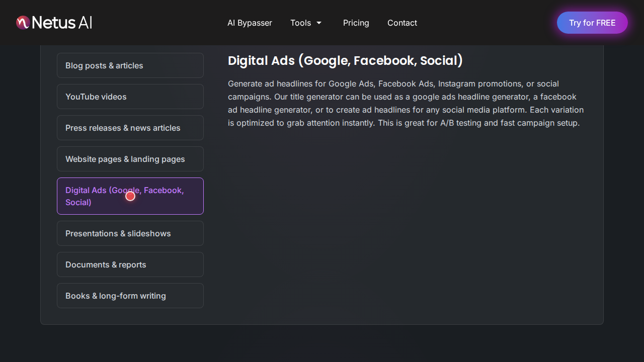The image size is (644, 362).
Task: Choose the Digital Ads tab
Action: [x=130, y=196]
